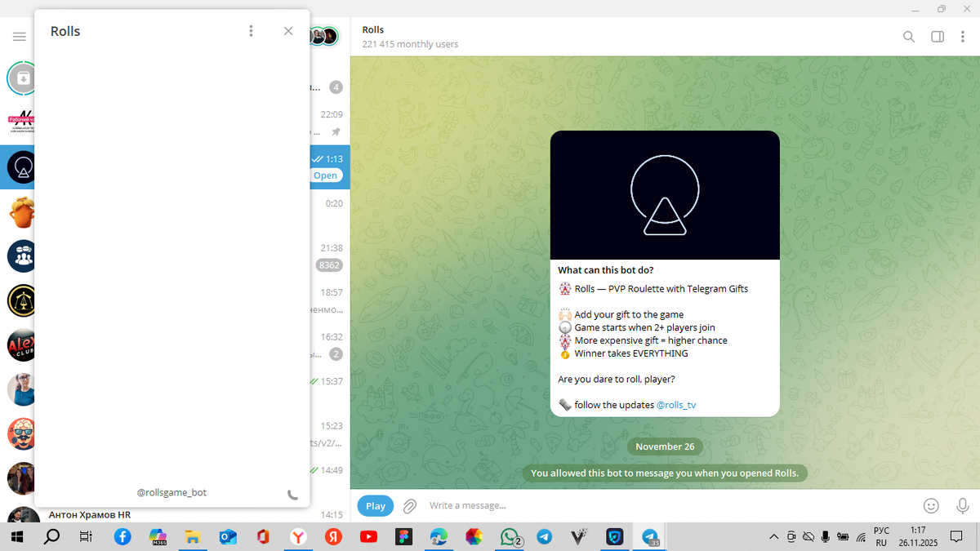980x551 pixels.
Task: Open the first Telegram taskbar icon
Action: (544, 537)
